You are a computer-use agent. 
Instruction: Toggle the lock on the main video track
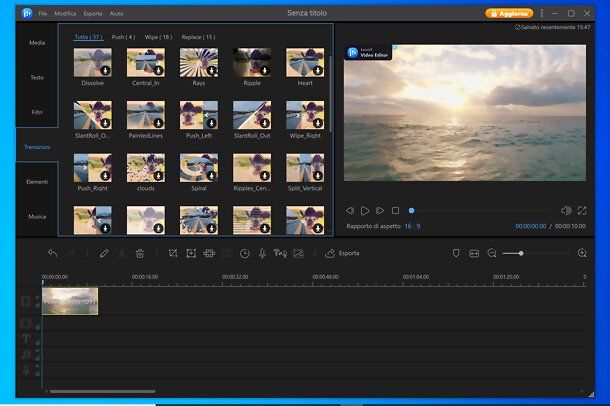pos(37,306)
